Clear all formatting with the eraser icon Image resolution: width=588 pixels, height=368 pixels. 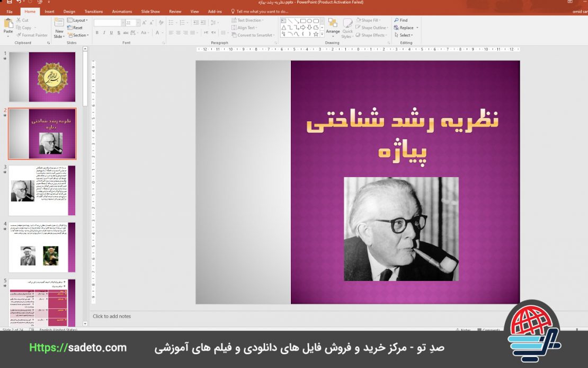click(161, 23)
